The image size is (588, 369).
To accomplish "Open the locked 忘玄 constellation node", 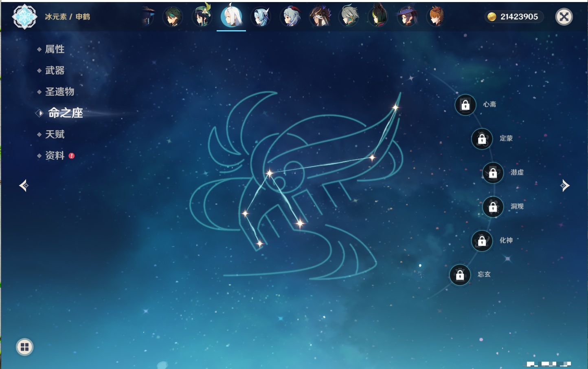I will (460, 275).
